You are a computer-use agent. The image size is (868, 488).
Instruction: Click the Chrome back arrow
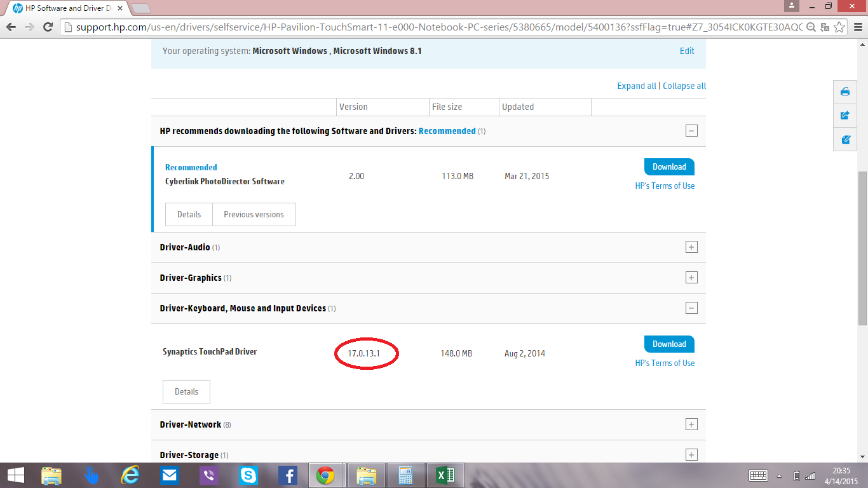pos(11,27)
